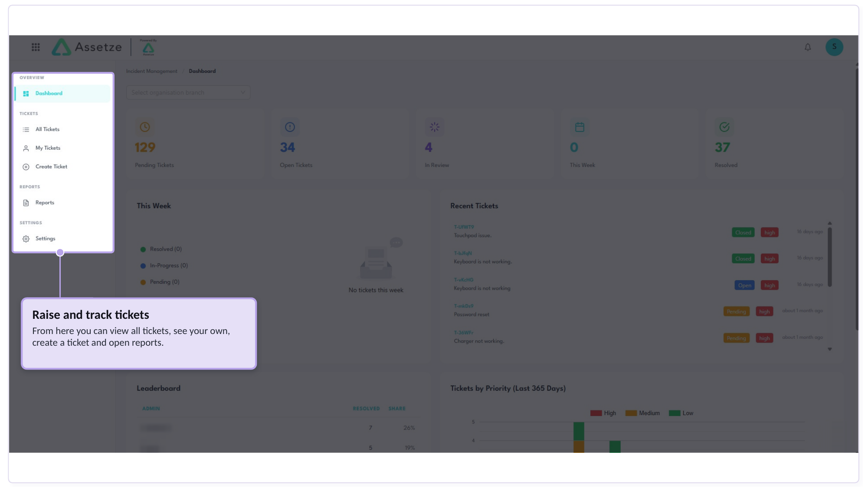
Task: Toggle the High legend in priority chart
Action: click(603, 413)
